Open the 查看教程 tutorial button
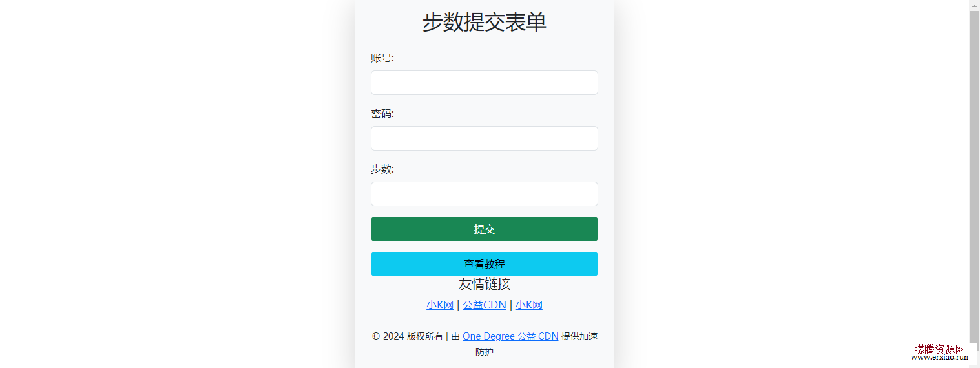This screenshot has height=368, width=980. coord(485,264)
